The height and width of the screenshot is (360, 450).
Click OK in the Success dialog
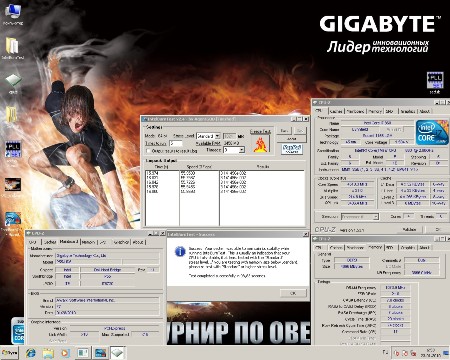(x=293, y=293)
